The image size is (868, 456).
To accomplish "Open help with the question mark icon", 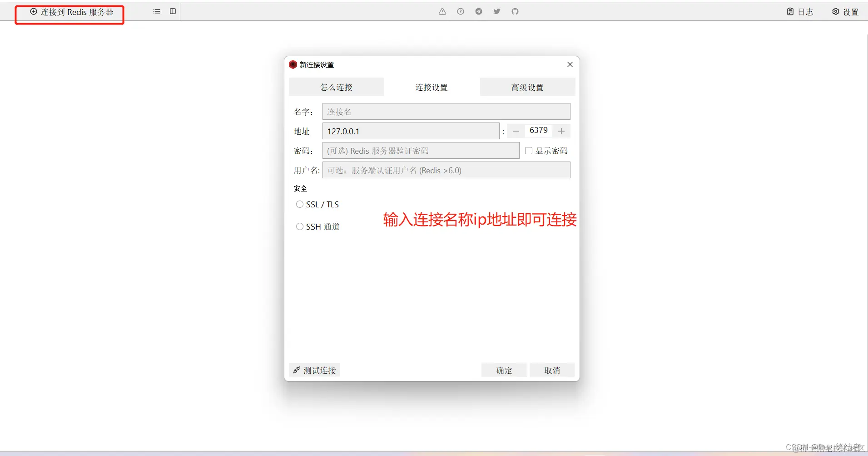I will tap(461, 11).
